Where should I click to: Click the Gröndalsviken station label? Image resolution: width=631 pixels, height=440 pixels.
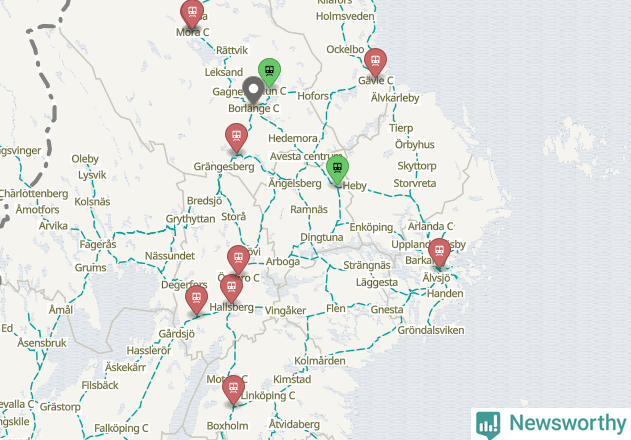[x=431, y=330]
